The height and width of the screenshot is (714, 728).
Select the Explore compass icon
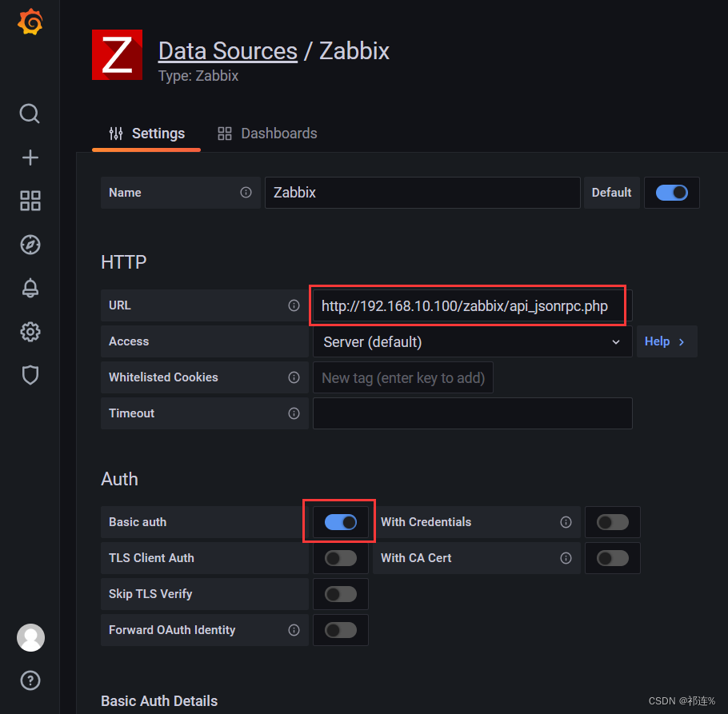[x=30, y=245]
